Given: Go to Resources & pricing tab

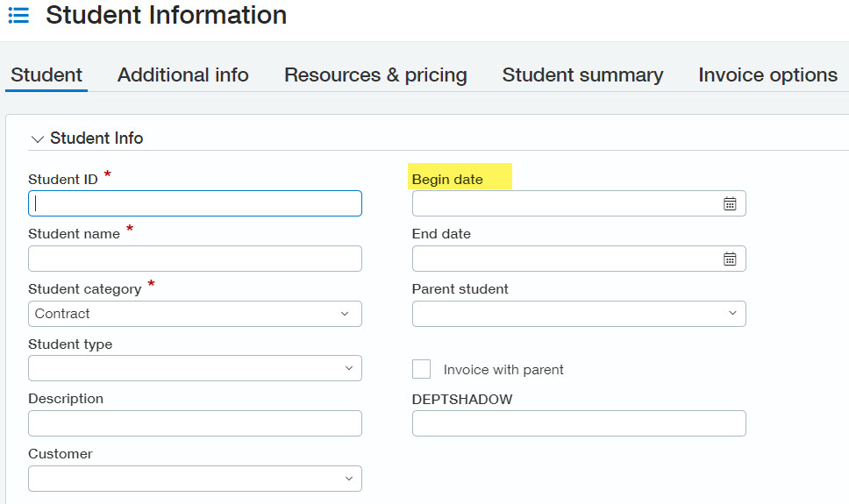Looking at the screenshot, I should coord(375,75).
